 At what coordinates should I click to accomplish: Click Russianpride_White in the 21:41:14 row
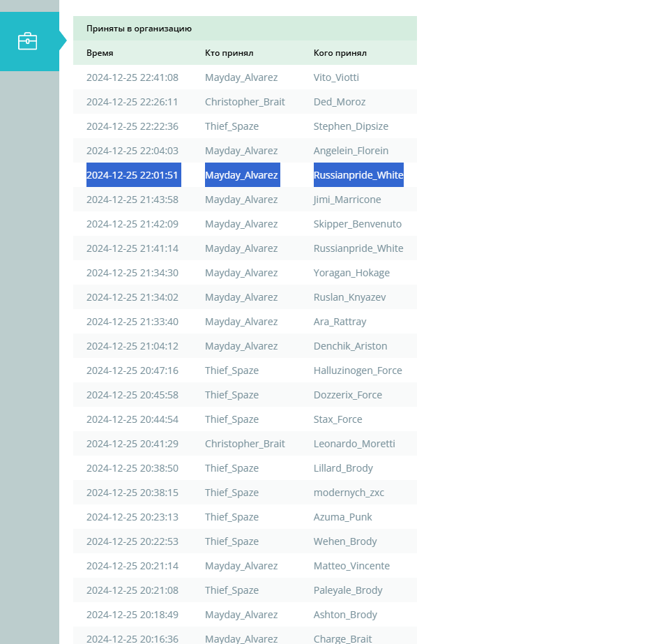tap(358, 248)
